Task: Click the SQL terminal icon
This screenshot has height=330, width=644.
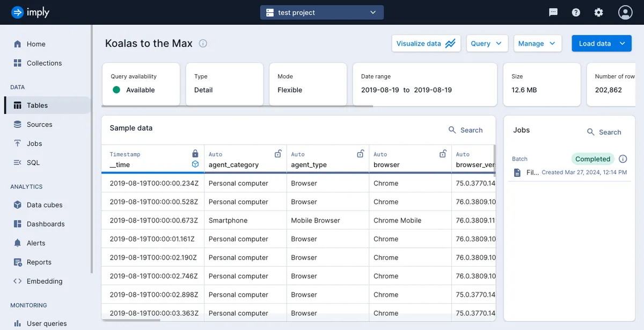Action: (x=18, y=162)
